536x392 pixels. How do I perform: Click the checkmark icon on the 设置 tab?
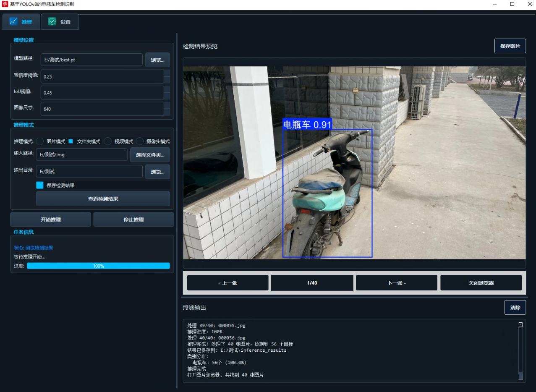[x=52, y=21]
